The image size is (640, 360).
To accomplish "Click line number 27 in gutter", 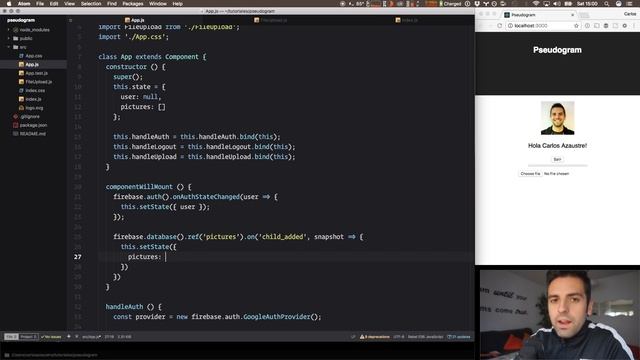I will click(x=78, y=257).
